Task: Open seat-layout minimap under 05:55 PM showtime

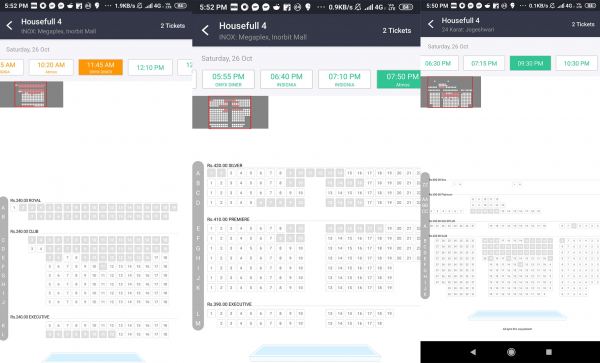Action: pyautogui.click(x=230, y=112)
